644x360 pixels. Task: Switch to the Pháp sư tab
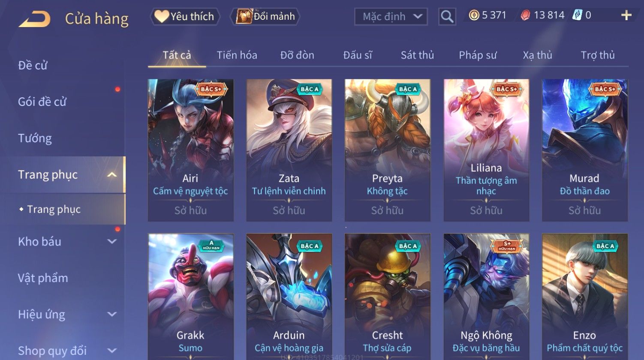click(x=478, y=55)
